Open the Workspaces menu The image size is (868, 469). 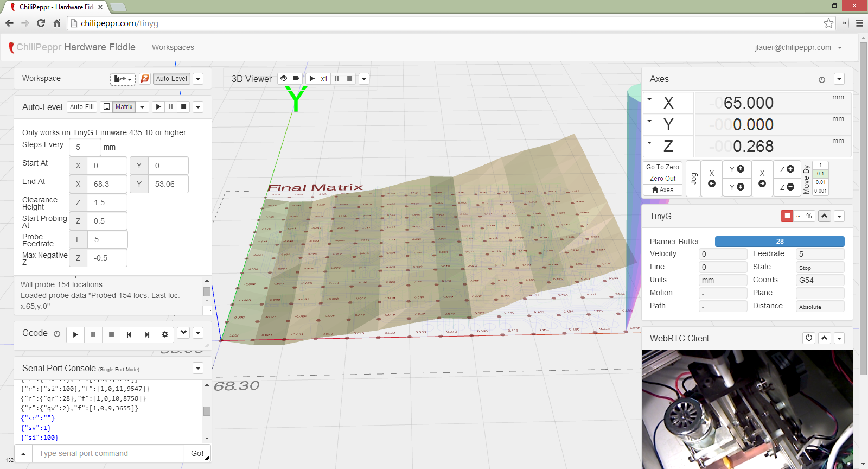pyautogui.click(x=173, y=47)
